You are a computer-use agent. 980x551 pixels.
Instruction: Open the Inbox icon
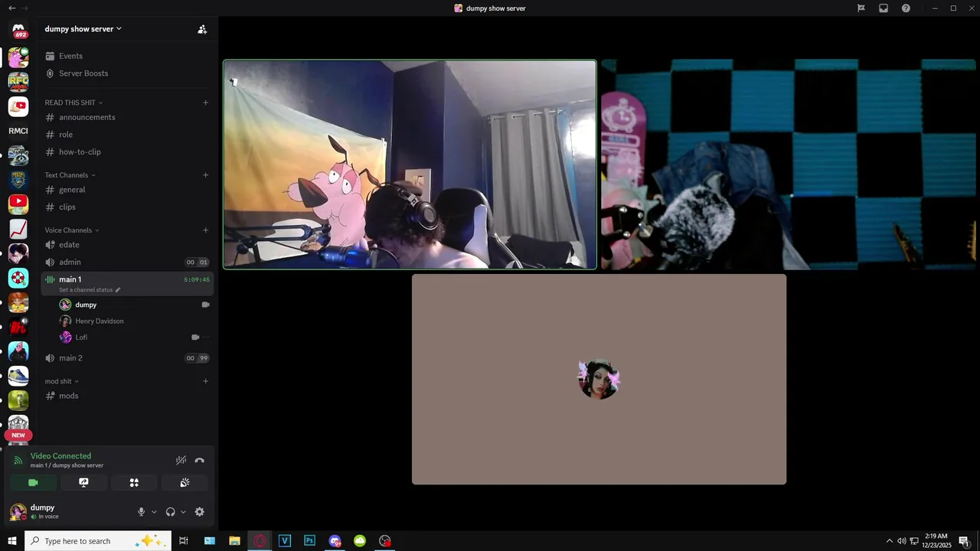click(884, 8)
